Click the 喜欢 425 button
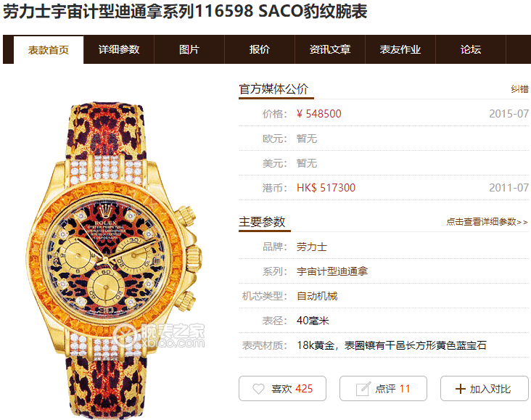This screenshot has width=531, height=420. (282, 389)
